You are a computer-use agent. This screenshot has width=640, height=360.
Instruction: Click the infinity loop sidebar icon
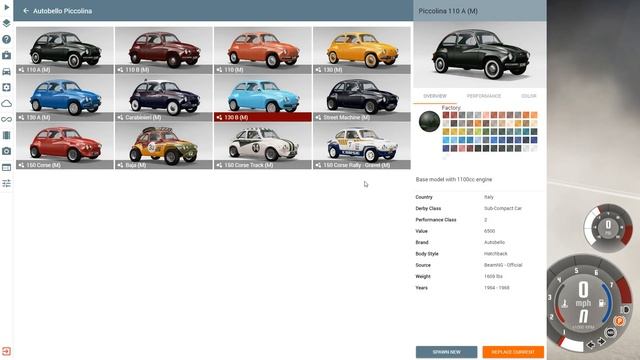pyautogui.click(x=7, y=119)
